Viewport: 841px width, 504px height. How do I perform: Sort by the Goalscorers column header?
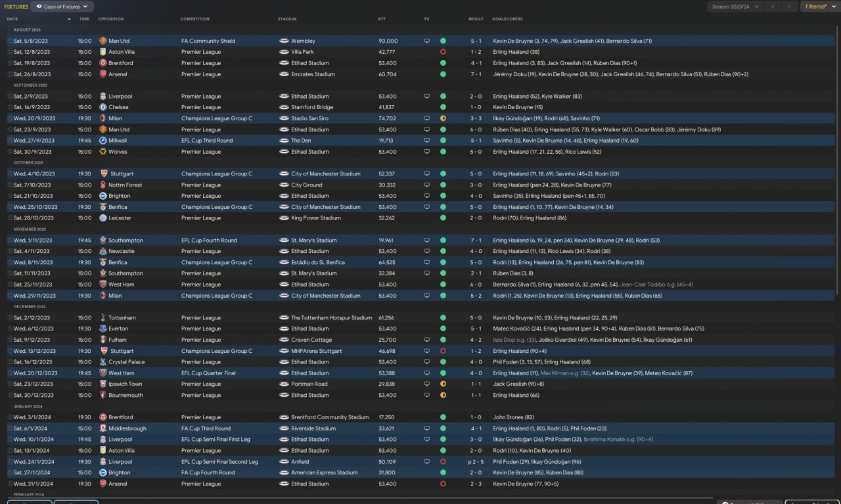coord(507,19)
